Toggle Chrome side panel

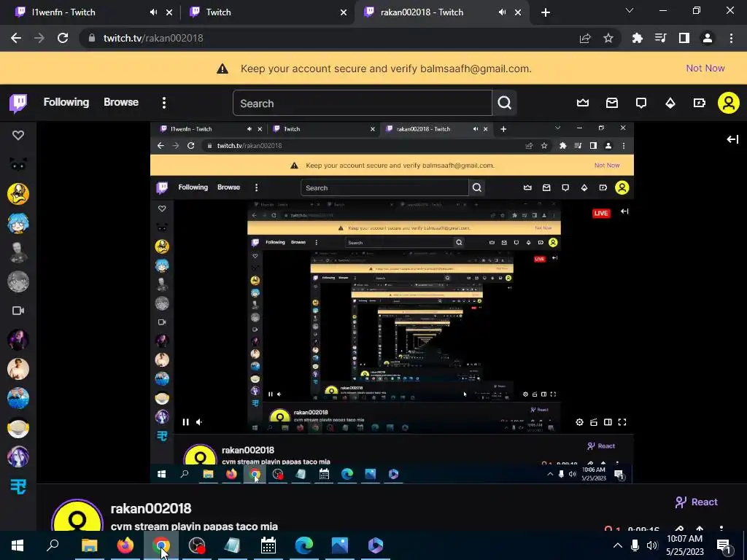click(684, 38)
